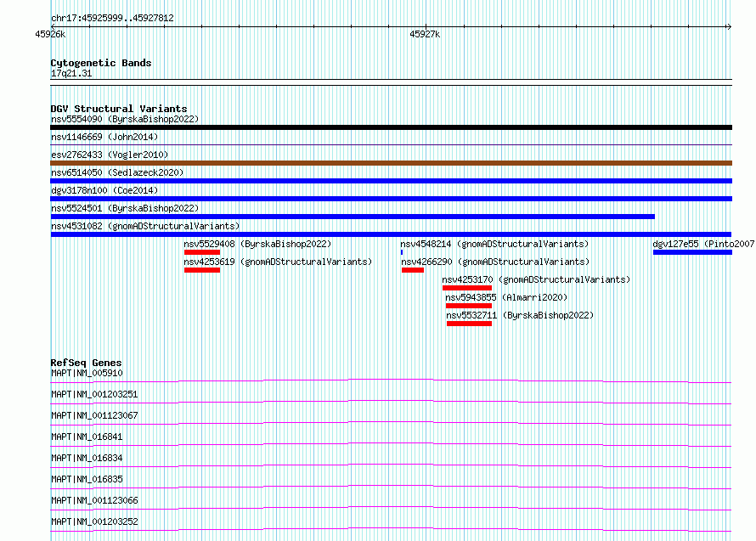Viewport: 756px width, 541px height.
Task: Open nsv5943855 (Almarri2020) label
Action: [x=506, y=297]
